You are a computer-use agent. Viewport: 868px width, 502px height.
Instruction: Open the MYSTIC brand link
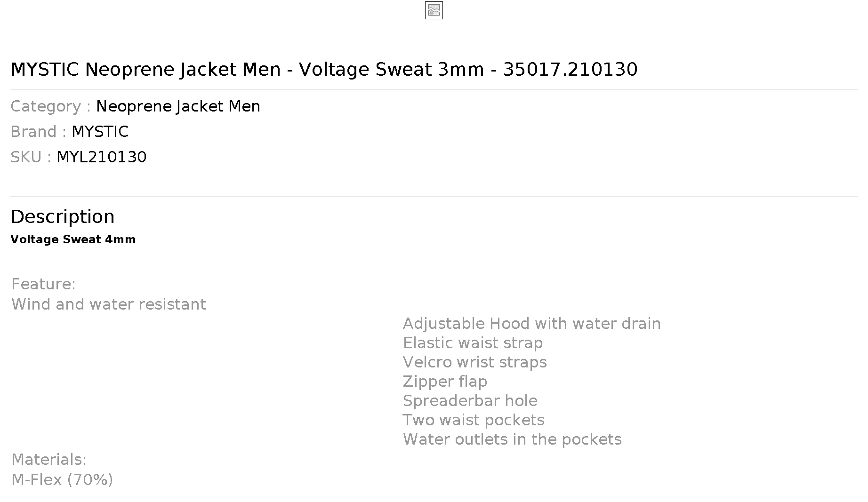(100, 132)
